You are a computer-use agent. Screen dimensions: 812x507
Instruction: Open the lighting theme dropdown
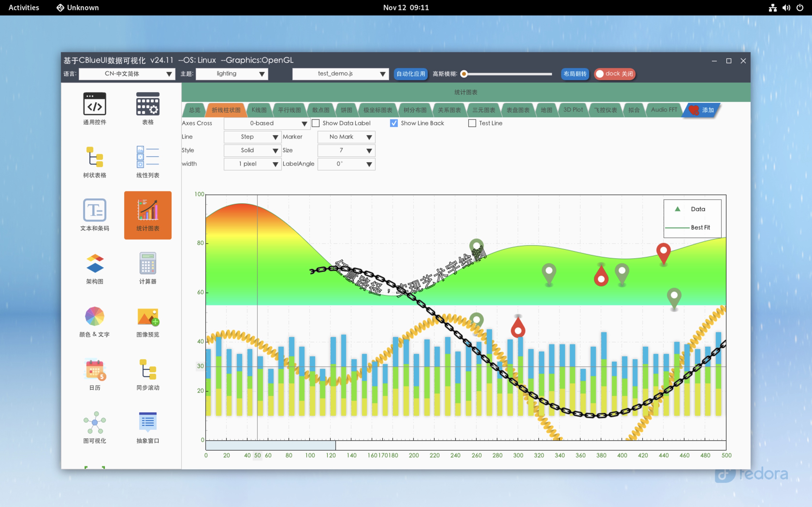click(232, 74)
